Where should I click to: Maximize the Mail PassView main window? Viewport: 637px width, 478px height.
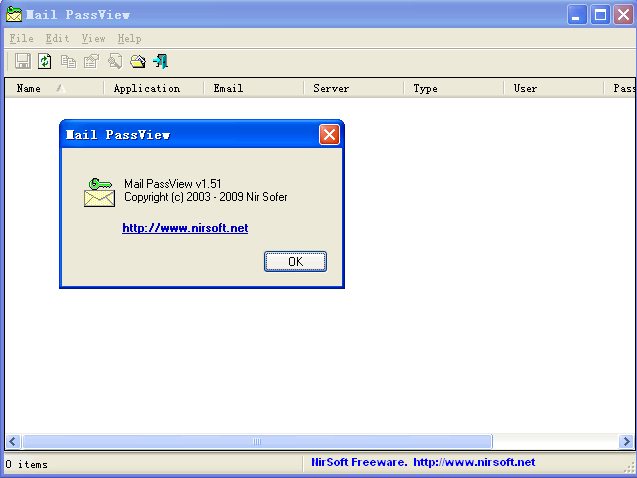pyautogui.click(x=600, y=15)
